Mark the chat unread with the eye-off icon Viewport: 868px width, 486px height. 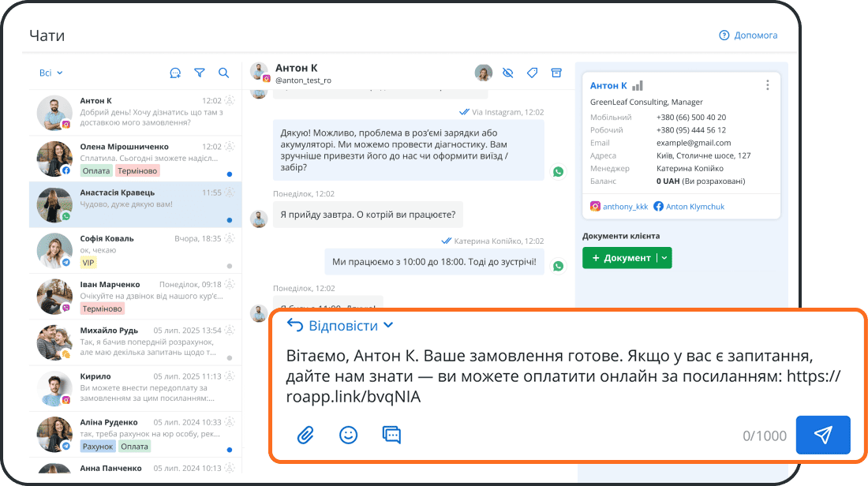(507, 72)
